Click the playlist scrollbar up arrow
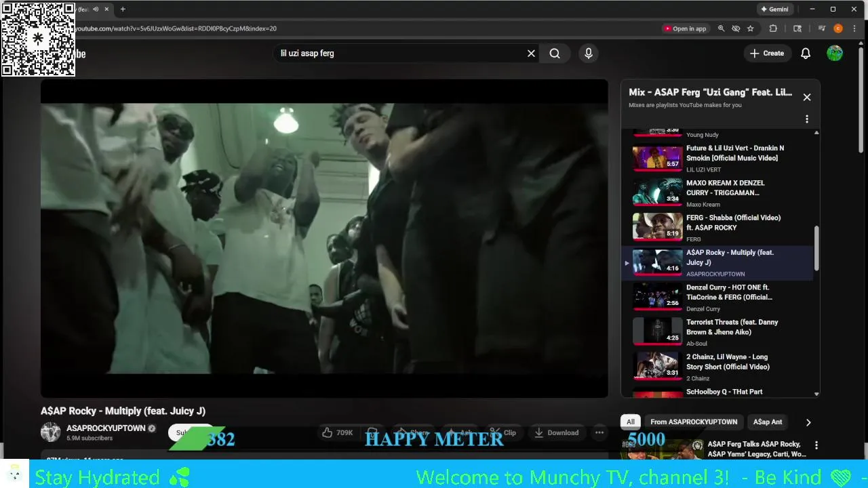This screenshot has width=868, height=488. [x=816, y=133]
